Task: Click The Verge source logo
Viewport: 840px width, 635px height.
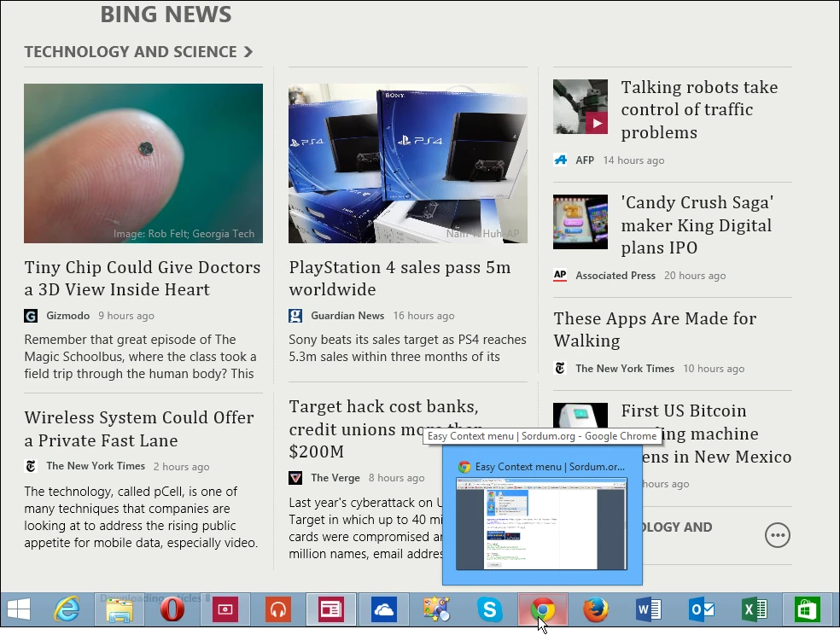Action: 295,478
